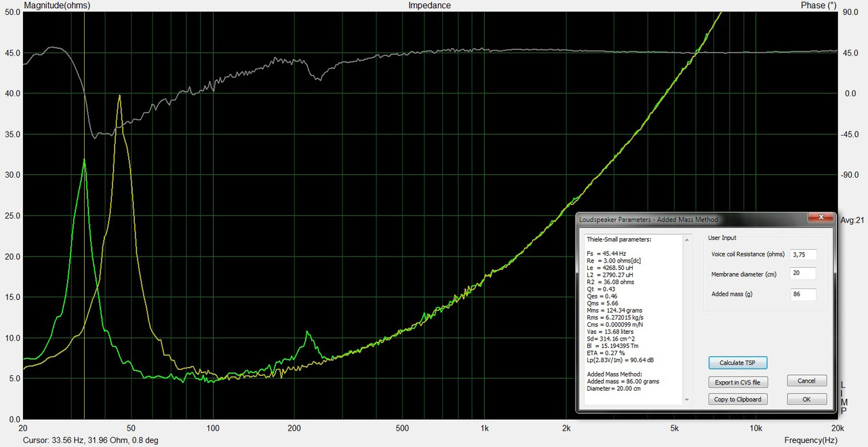Export parameters in CVS file

coord(737,382)
